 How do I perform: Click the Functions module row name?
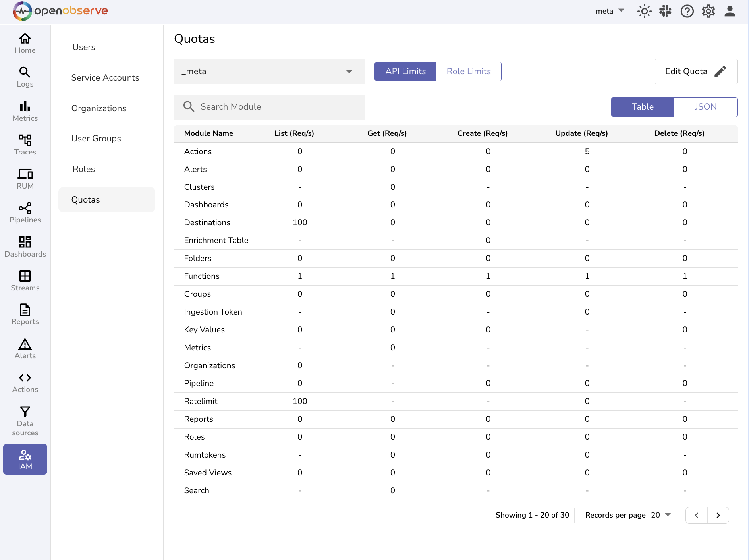(x=202, y=276)
